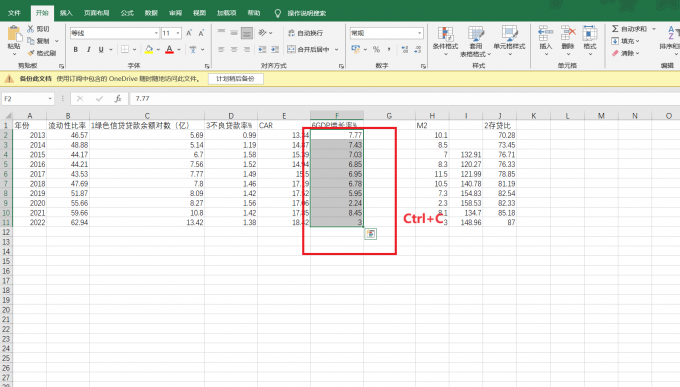This screenshot has width=680, height=387.
Task: Switch to the Formulas (公式) tab
Action: click(x=127, y=13)
